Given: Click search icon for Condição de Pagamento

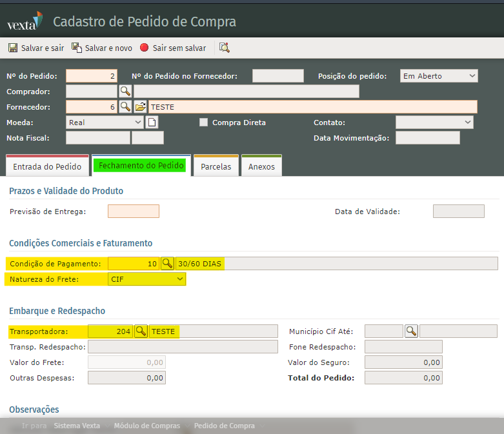Looking at the screenshot, I should [167, 263].
